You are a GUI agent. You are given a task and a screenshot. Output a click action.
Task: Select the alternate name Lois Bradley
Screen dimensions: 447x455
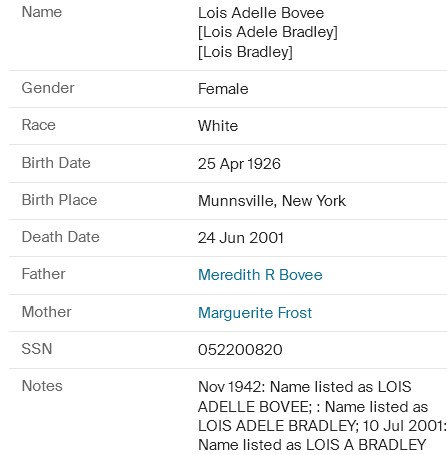pyautogui.click(x=245, y=52)
